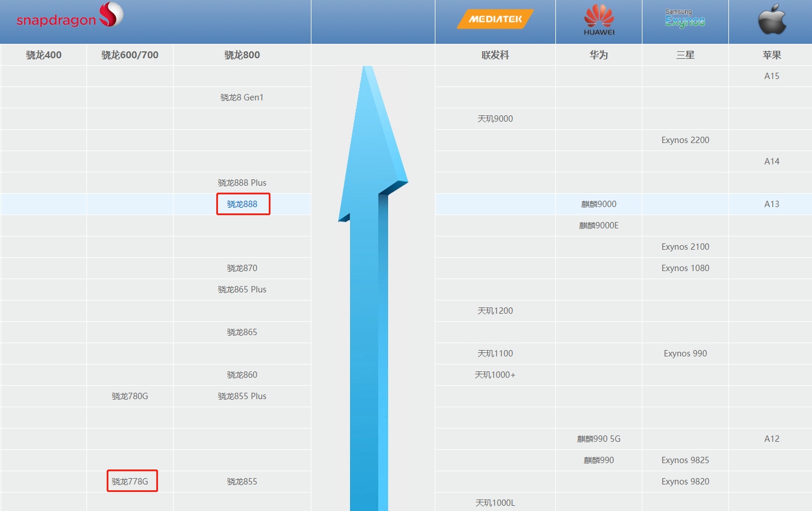
Task: Click the plain 骁龙855 cell
Action: (x=242, y=482)
